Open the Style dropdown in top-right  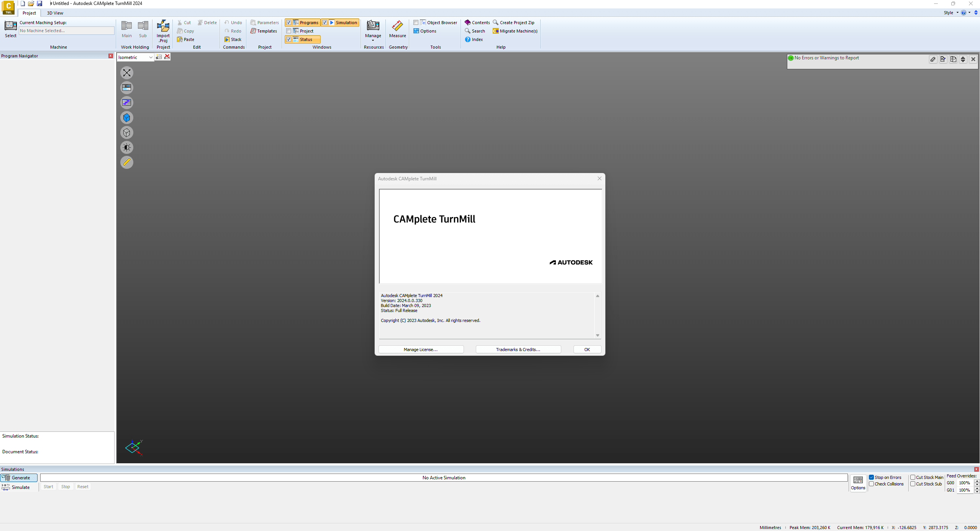[957, 13]
